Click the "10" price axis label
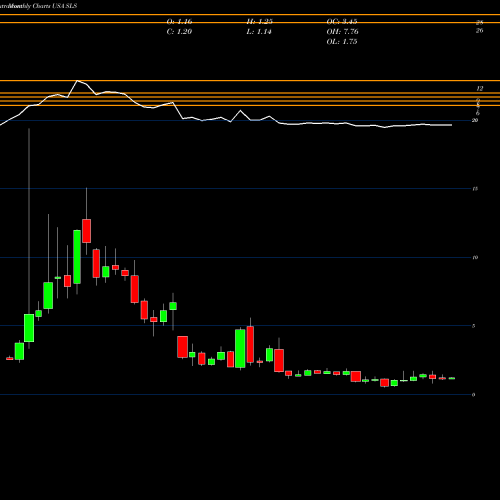The width and height of the screenshot is (500, 500). (475, 257)
